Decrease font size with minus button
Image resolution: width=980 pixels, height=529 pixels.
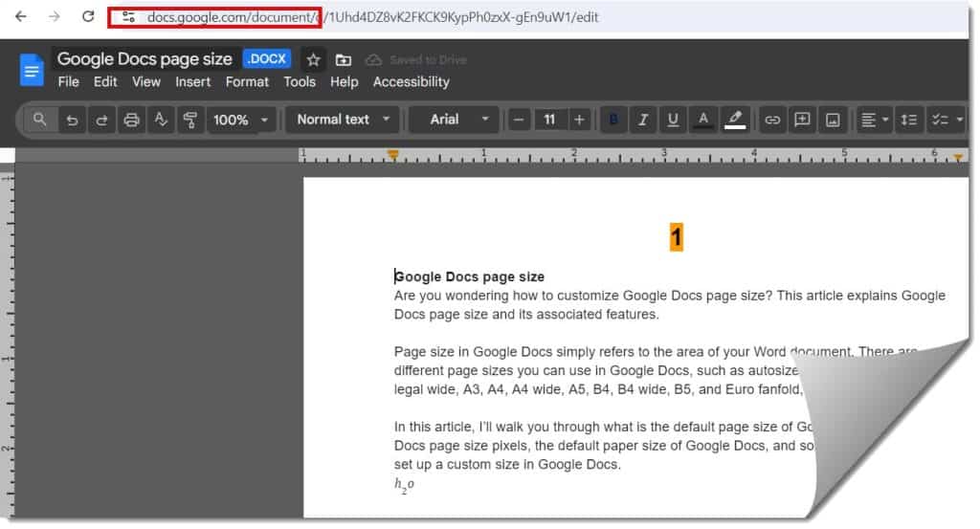pyautogui.click(x=519, y=120)
